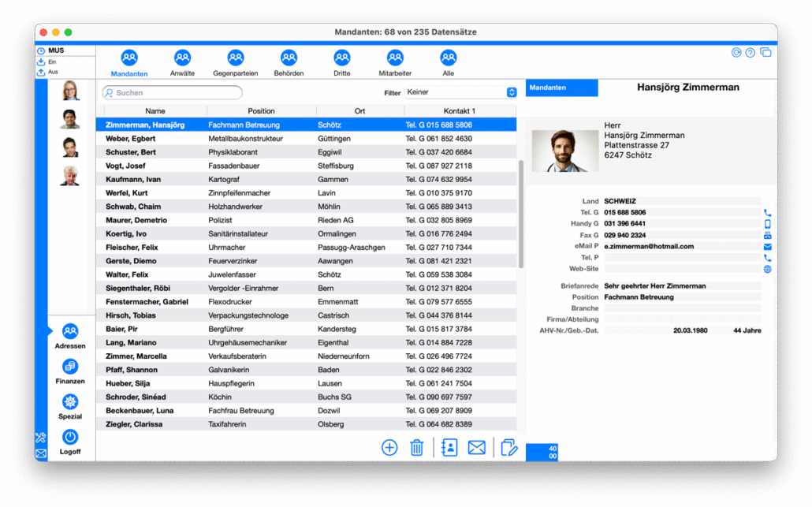
Task: Click the Logoff power button
Action: pos(70,442)
